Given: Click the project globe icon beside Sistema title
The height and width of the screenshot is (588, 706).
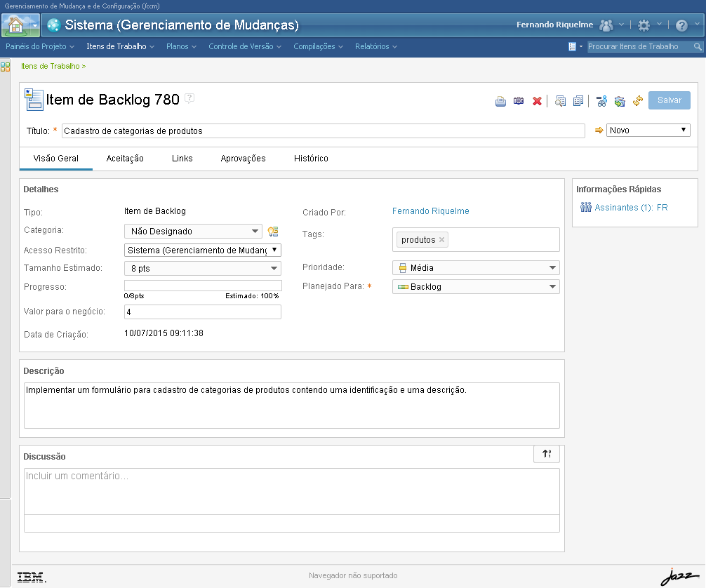Looking at the screenshot, I should tap(53, 25).
